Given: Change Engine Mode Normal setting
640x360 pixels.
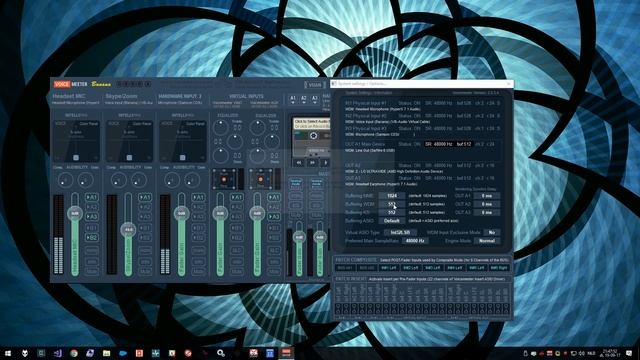Looking at the screenshot, I should coord(487,241).
